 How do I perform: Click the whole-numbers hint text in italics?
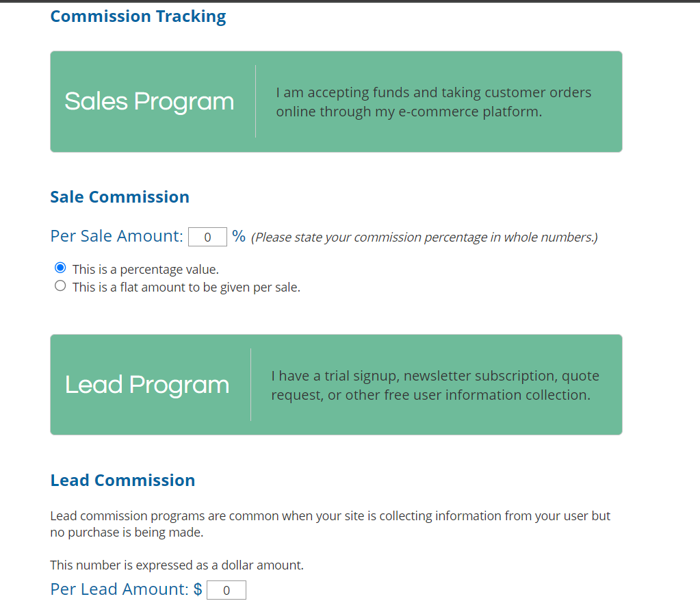424,238
